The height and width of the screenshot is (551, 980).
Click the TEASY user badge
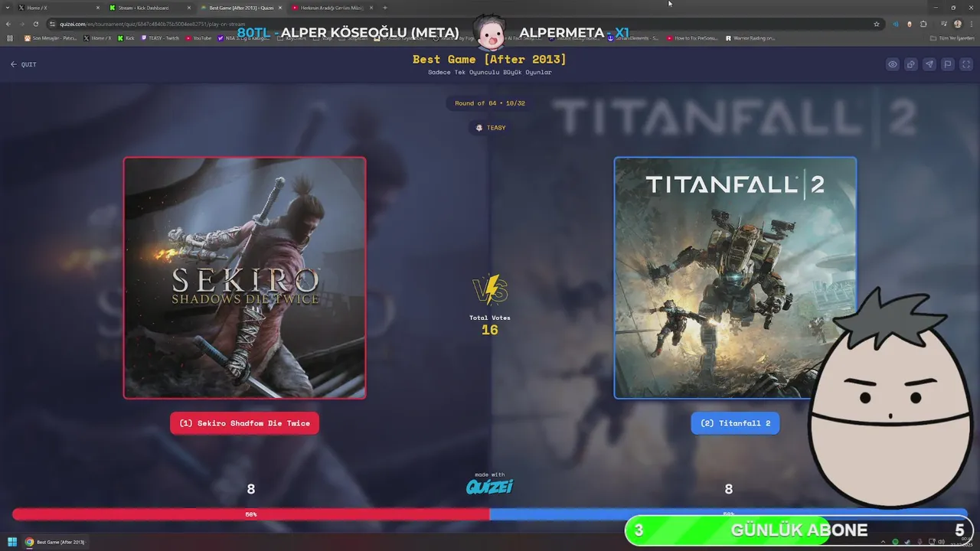point(490,128)
